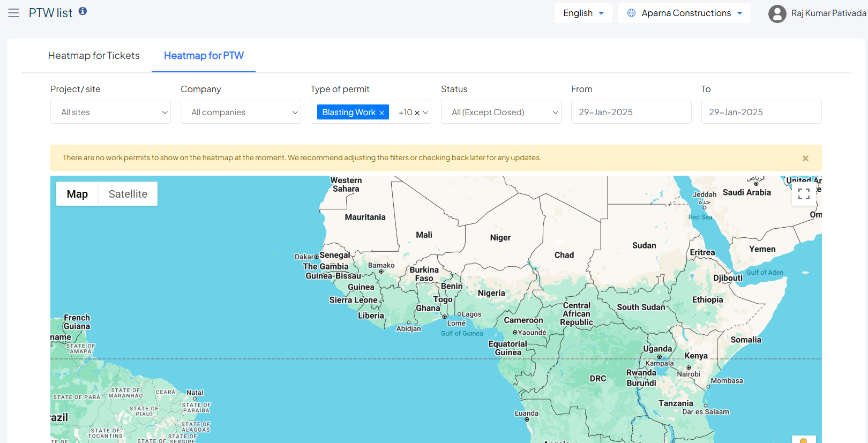The image size is (868, 443).
Task: Open the Aparna Constructions organization switcher
Action: click(686, 13)
